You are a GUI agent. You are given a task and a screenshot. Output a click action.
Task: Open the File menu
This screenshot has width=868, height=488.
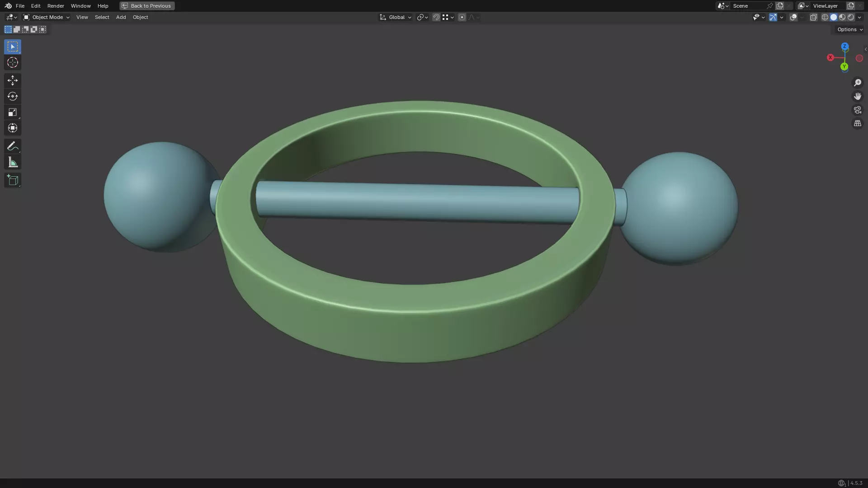click(x=20, y=6)
